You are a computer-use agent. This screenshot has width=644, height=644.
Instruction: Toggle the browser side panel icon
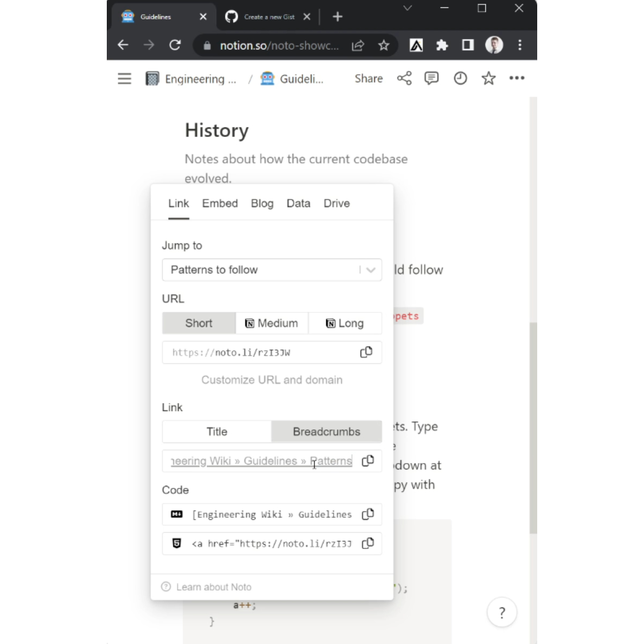pyautogui.click(x=468, y=45)
